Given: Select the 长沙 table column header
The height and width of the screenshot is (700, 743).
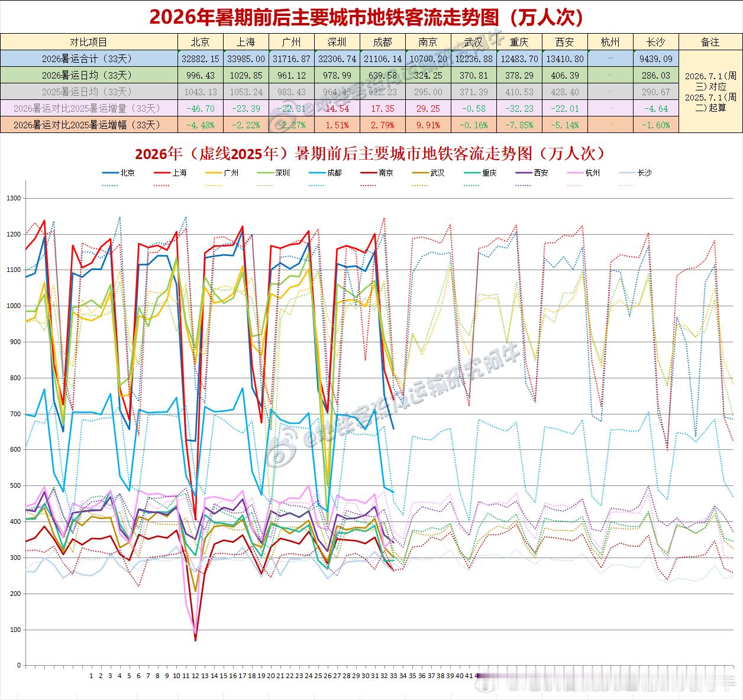Looking at the screenshot, I should click(655, 42).
